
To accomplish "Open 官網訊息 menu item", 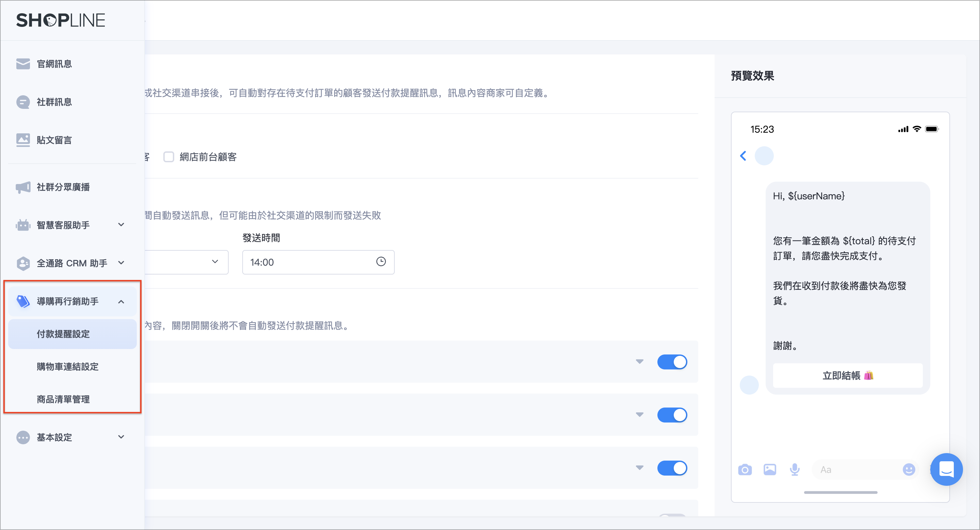I will [72, 64].
